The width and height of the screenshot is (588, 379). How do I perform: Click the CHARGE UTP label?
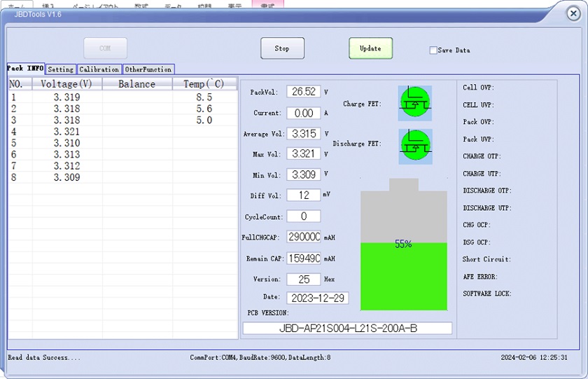[482, 174]
